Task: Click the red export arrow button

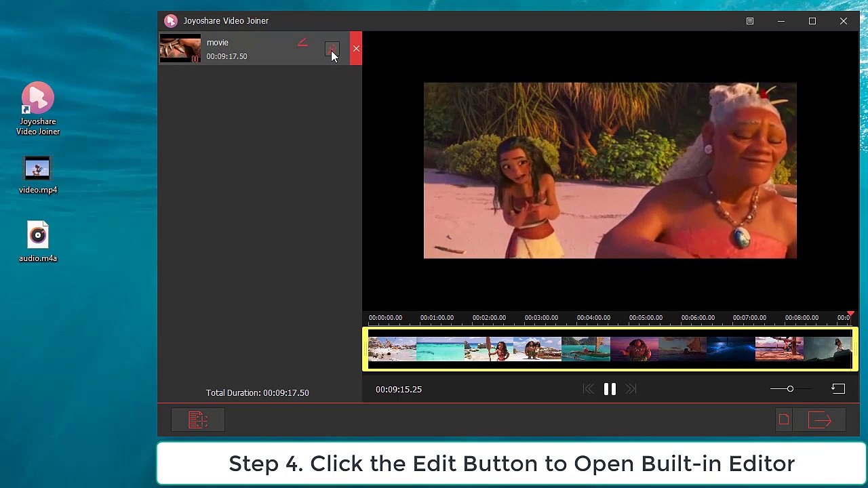Action: pyautogui.click(x=821, y=420)
